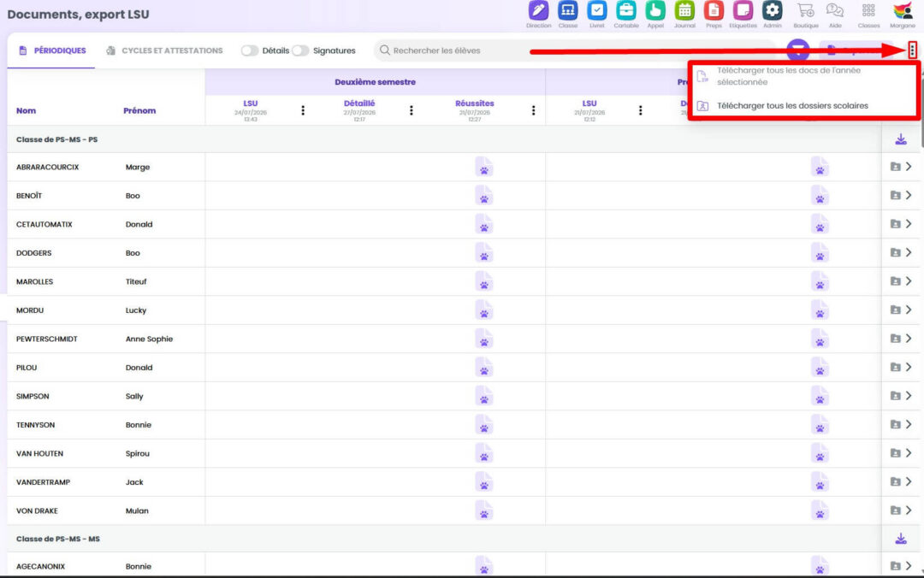Open DODGERS Boo second semester Réussites document
924x578 pixels.
483,253
